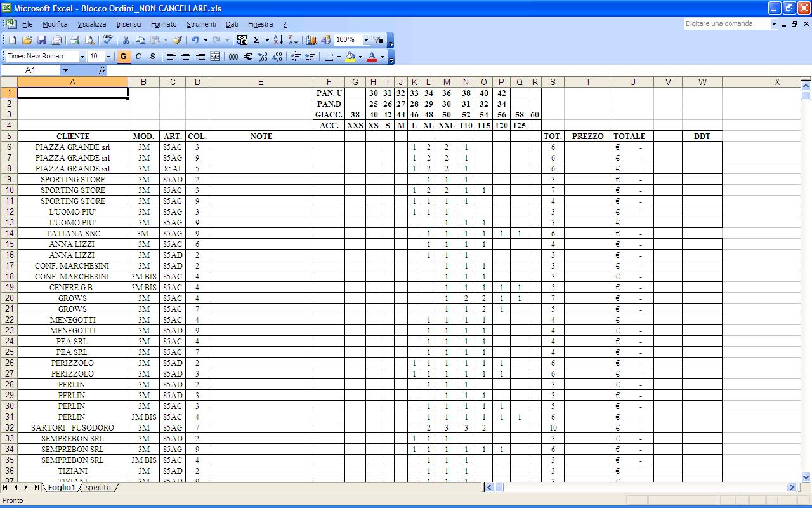Image resolution: width=812 pixels, height=508 pixels.
Task: Toggle bold (G) formatting
Action: tap(123, 57)
